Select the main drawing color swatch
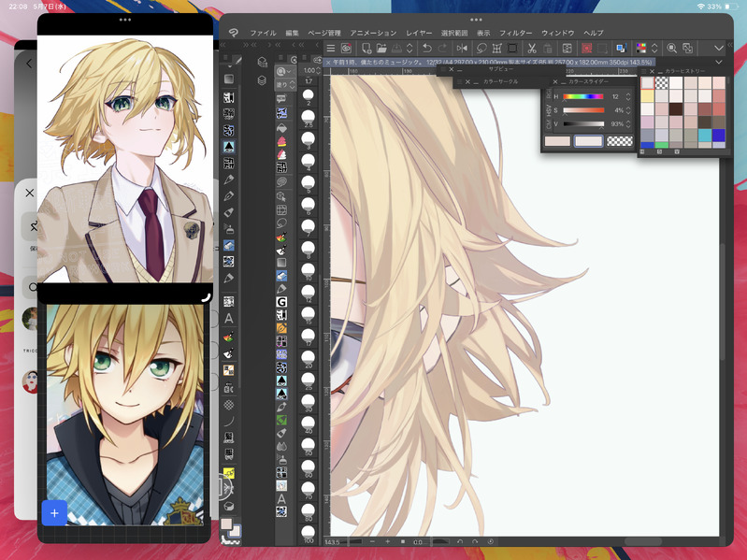The height and width of the screenshot is (560, 747). coord(226,524)
